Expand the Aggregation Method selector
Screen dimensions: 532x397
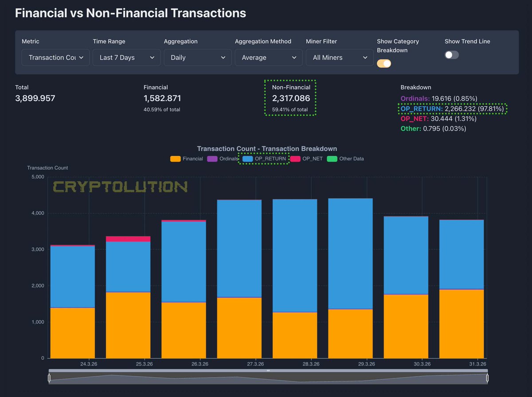point(268,57)
